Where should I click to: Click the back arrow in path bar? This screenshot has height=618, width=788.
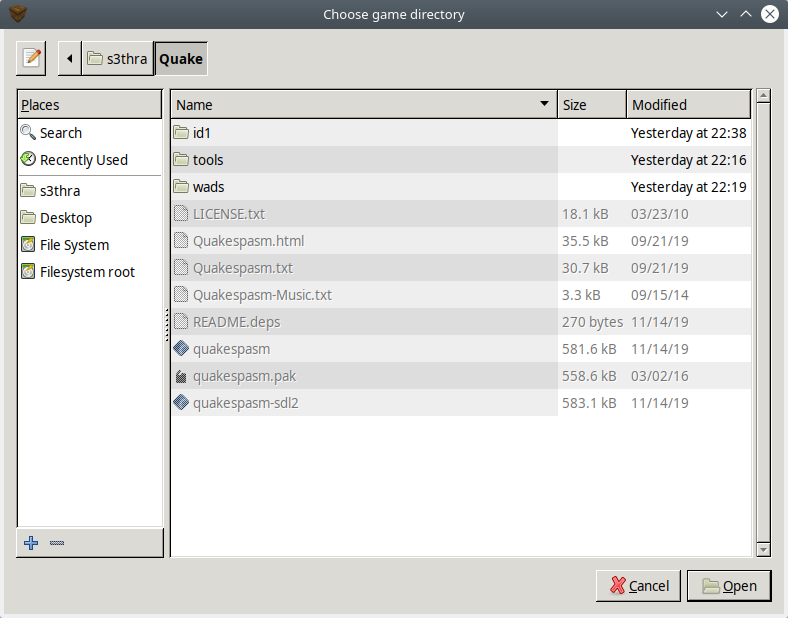tap(69, 59)
